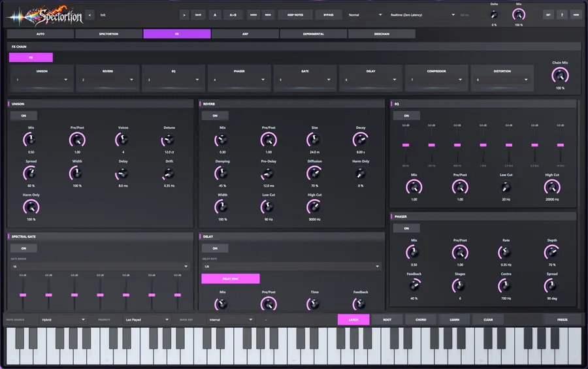Open the Unison slot dropdown in FX chain
Viewport: 588px width, 369px height.
point(42,80)
